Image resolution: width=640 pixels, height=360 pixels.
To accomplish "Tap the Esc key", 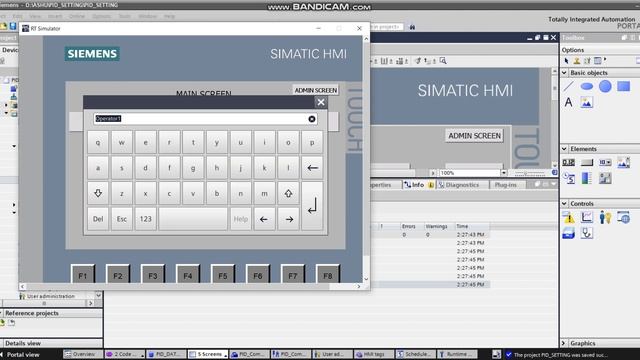I will (122, 219).
